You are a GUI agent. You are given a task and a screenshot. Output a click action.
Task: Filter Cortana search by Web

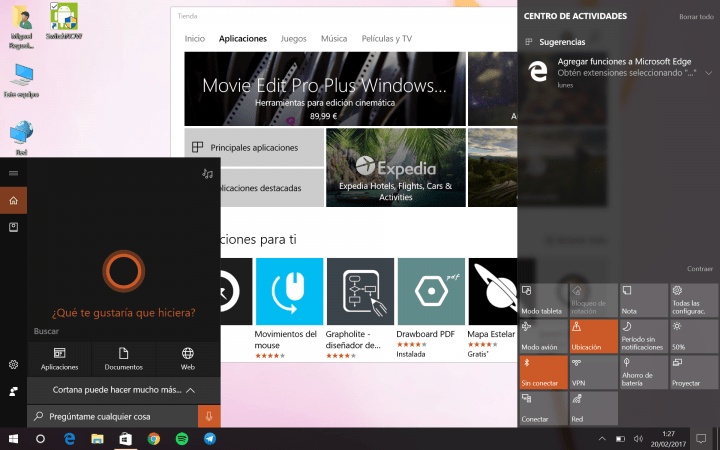187,359
